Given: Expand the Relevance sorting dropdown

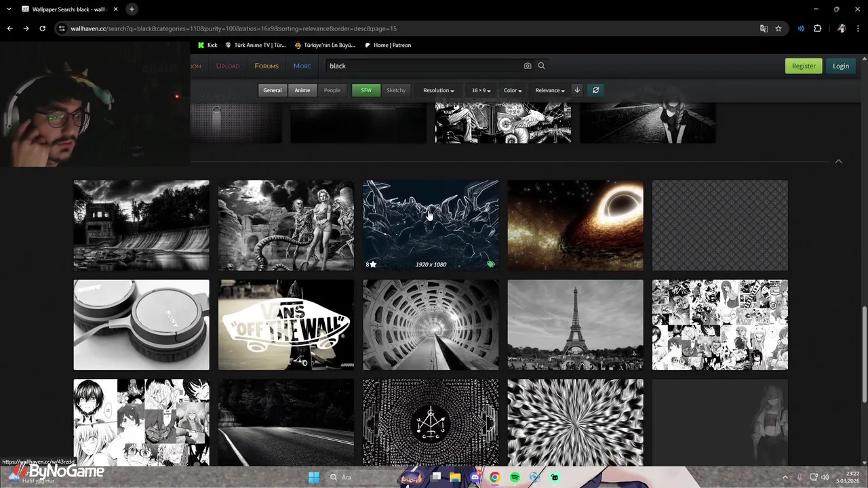Looking at the screenshot, I should [x=550, y=90].
